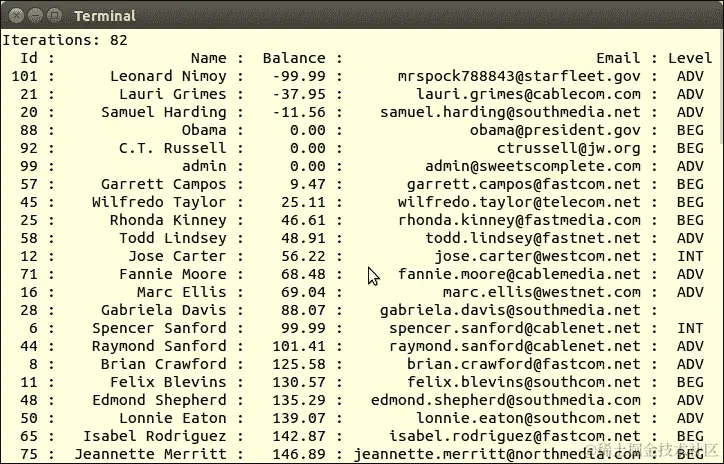The height and width of the screenshot is (464, 724).
Task: Select email fannie.moore@cablemedia.net
Action: click(519, 274)
